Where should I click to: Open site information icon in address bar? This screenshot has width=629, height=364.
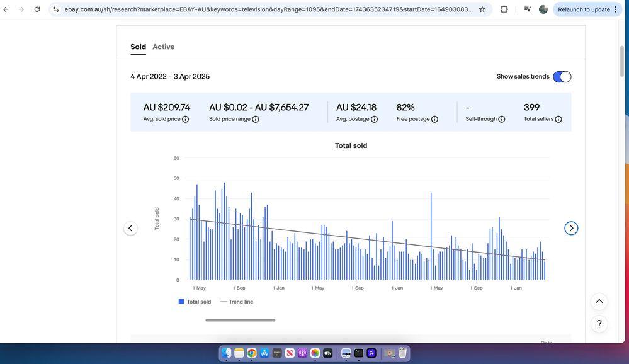tap(56, 9)
